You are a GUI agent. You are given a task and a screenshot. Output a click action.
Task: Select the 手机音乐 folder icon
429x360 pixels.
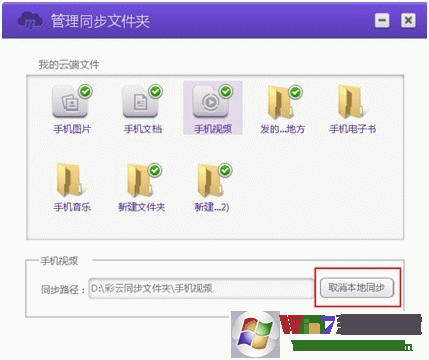pyautogui.click(x=69, y=180)
